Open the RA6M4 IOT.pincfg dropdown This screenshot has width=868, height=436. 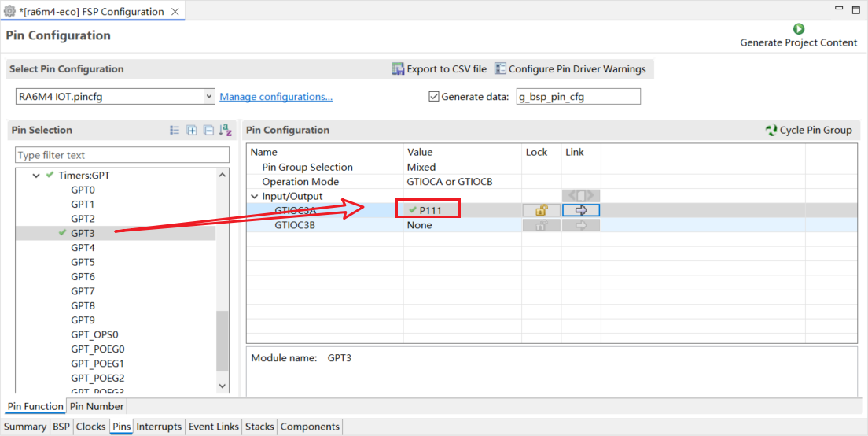[x=208, y=96]
